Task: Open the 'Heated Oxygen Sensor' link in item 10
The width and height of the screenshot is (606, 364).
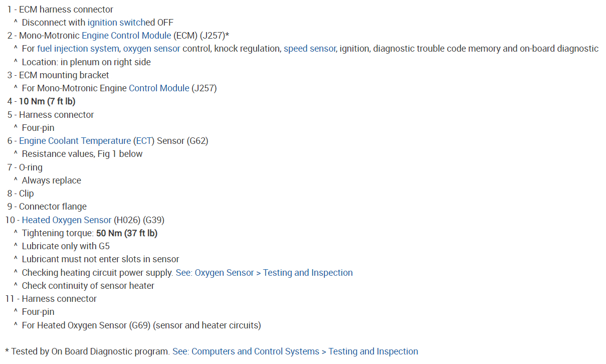Action: click(66, 220)
